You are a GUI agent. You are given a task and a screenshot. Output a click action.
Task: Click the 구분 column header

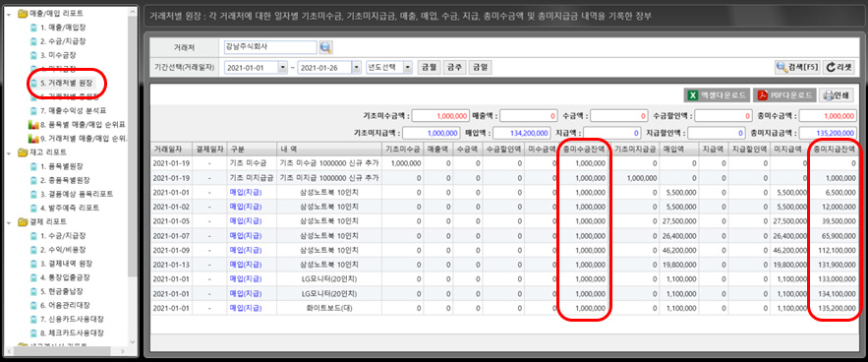click(252, 150)
